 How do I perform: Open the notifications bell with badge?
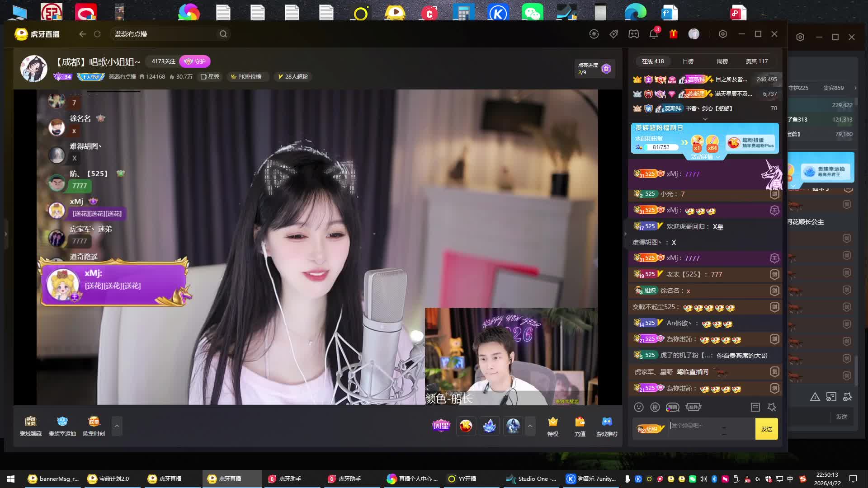coord(653,34)
